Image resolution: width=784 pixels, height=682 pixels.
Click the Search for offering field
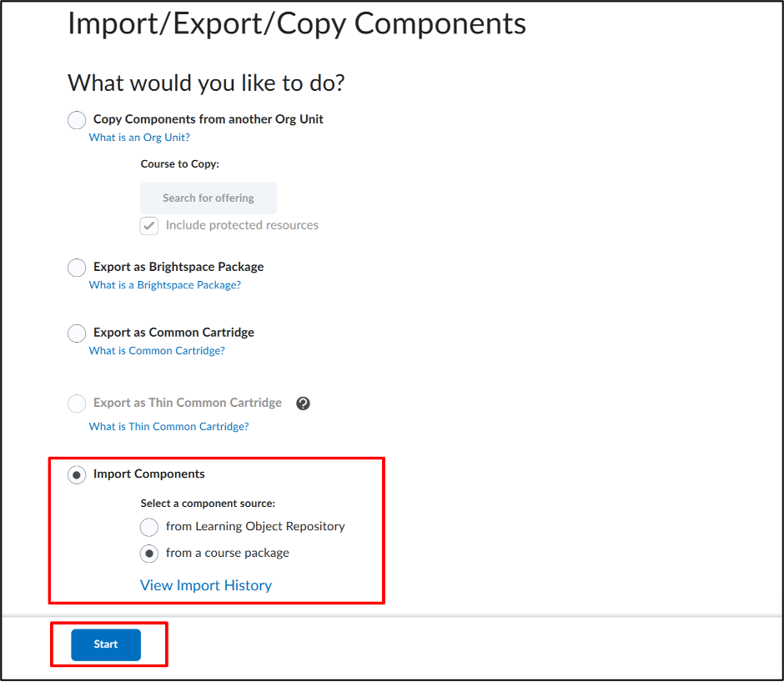click(209, 198)
